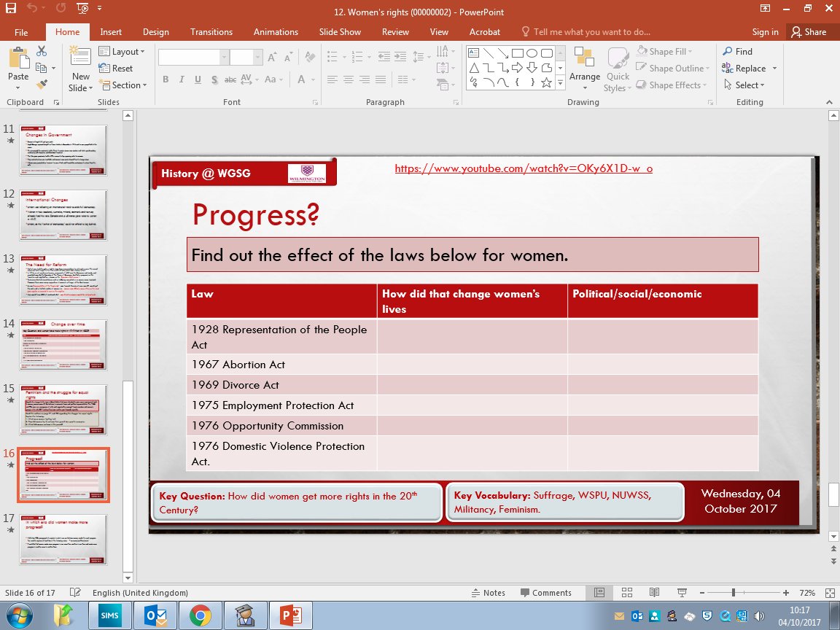This screenshot has width=840, height=630.
Task: Toggle underline formatting
Action: [197, 79]
